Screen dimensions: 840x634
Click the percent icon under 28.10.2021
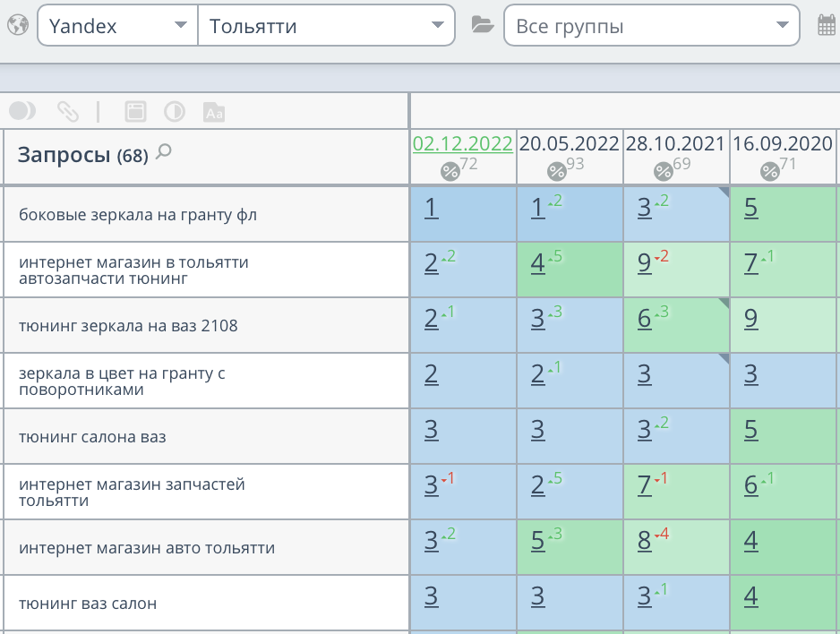664,171
